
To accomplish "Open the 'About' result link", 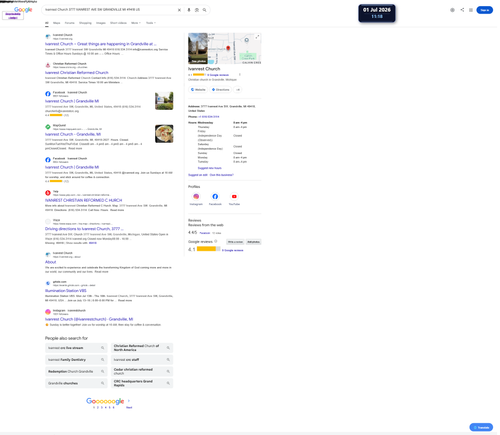I will (x=51, y=262).
